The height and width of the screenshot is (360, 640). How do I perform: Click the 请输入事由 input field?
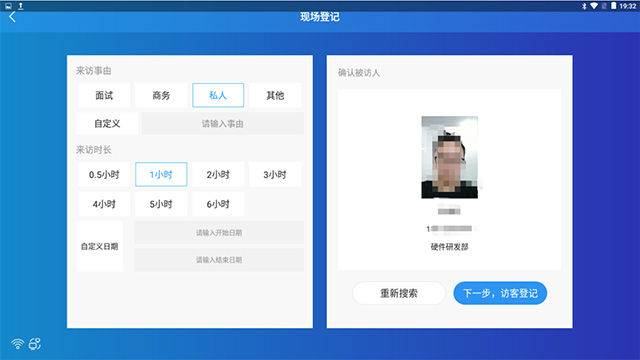point(223,123)
